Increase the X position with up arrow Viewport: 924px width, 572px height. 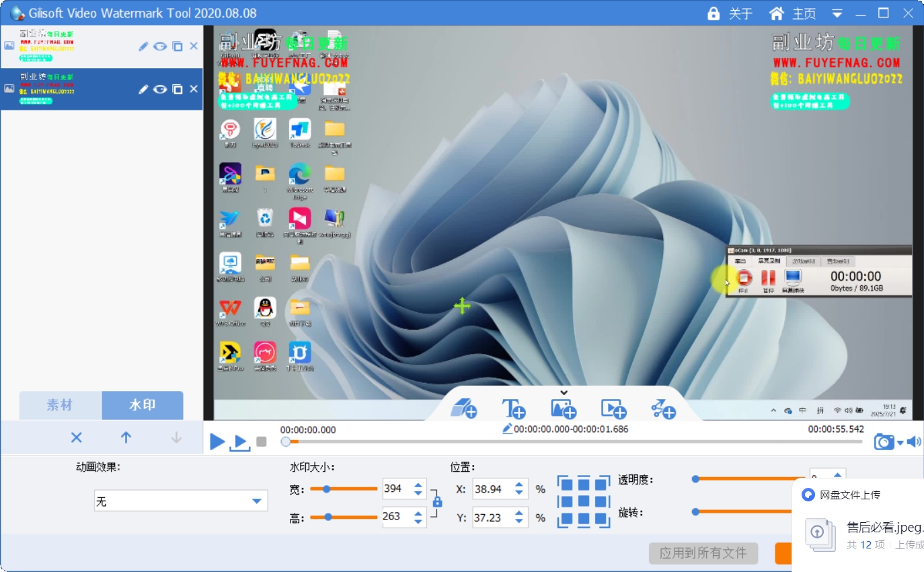pyautogui.click(x=519, y=485)
